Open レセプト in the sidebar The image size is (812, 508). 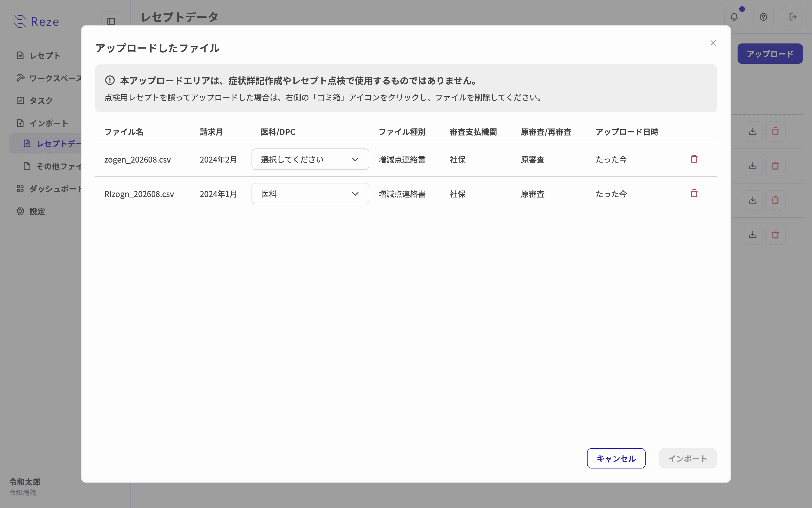[45, 55]
